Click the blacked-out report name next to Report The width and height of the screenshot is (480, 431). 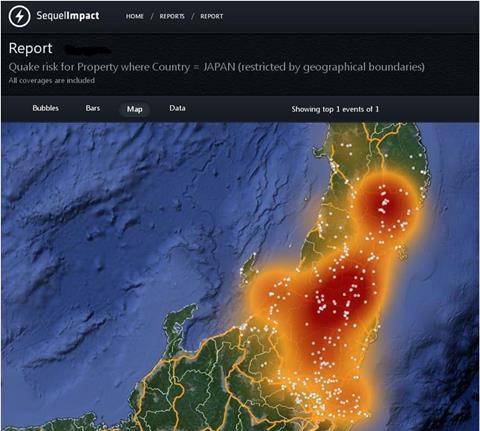[x=87, y=50]
